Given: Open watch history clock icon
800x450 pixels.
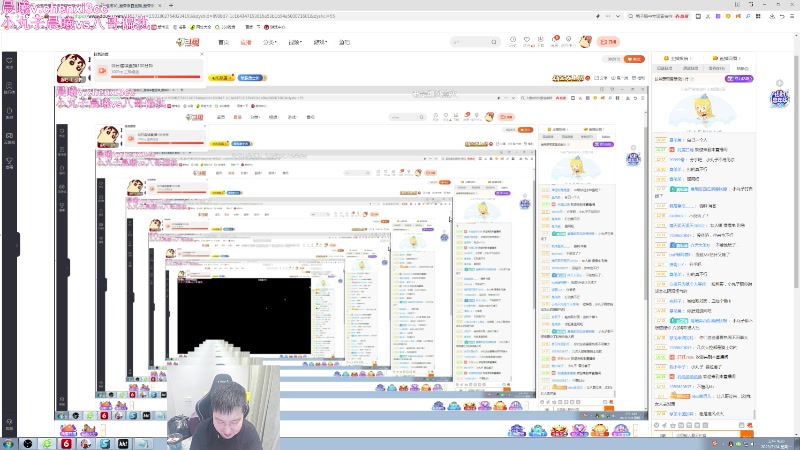Looking at the screenshot, I should click(x=513, y=41).
